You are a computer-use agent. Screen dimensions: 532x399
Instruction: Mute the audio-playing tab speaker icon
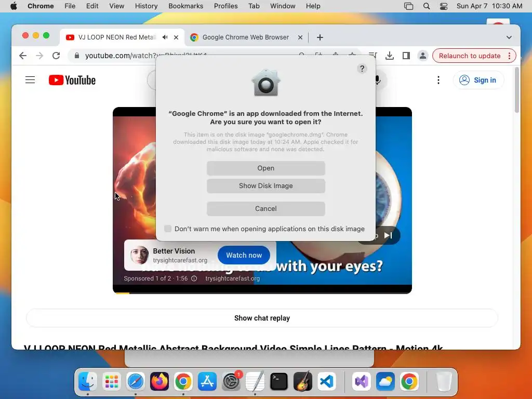tap(165, 37)
